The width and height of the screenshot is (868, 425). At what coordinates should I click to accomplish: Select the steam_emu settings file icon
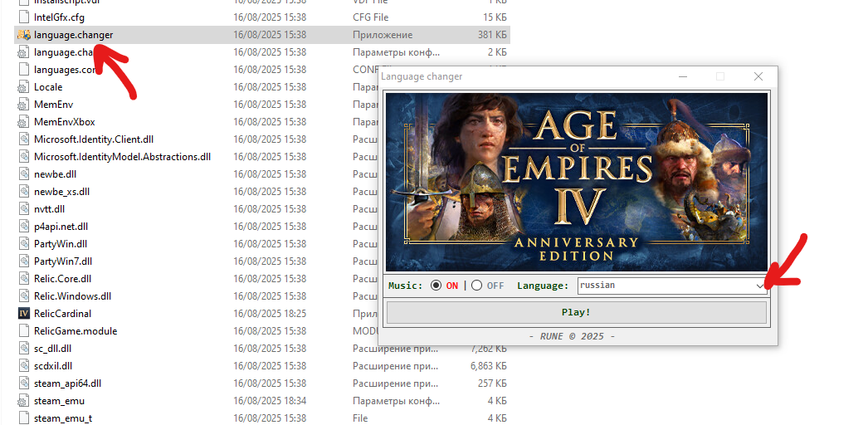tap(24, 401)
